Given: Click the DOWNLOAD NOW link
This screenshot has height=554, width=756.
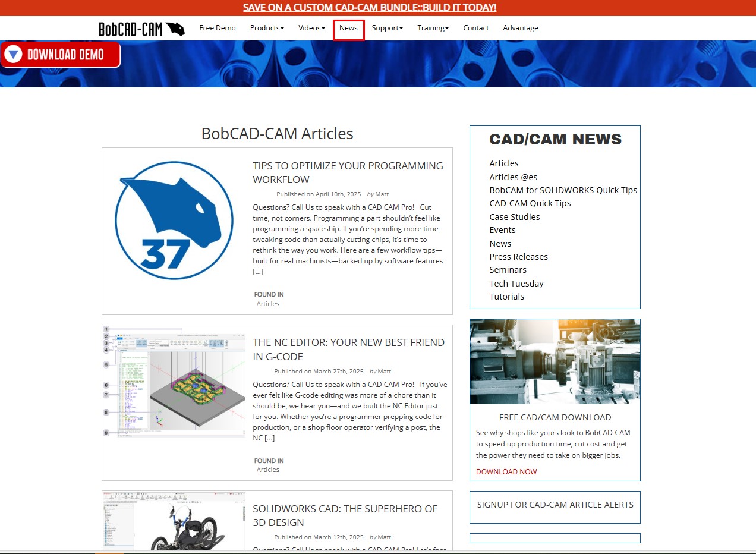Looking at the screenshot, I should point(506,472).
